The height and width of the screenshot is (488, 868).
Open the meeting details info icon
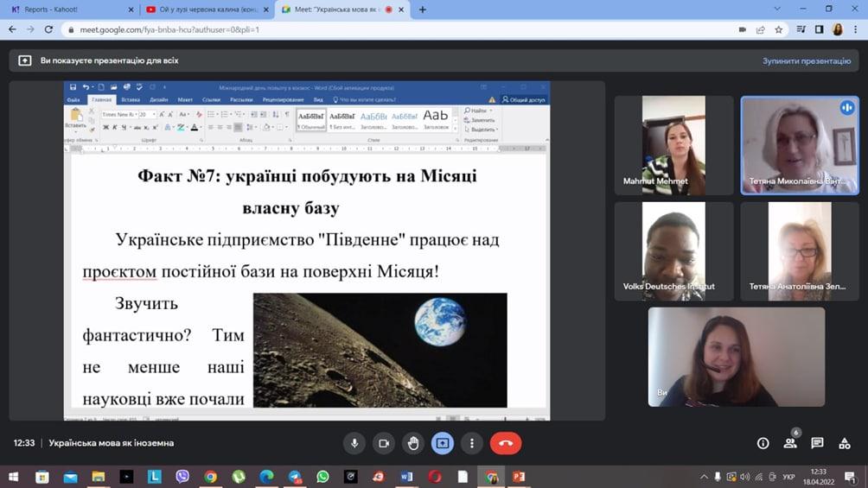pyautogui.click(x=763, y=443)
